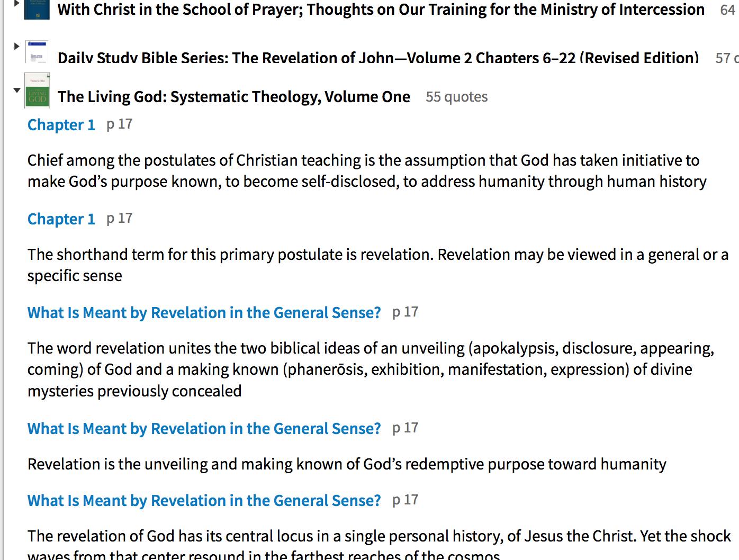739x560 pixels.
Task: Select With Christ in the School title
Action: (381, 10)
